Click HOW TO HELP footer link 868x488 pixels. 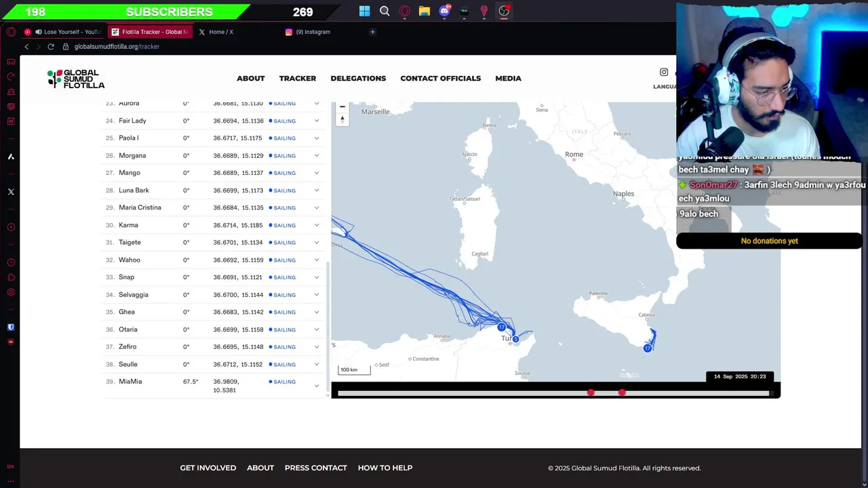[385, 468]
